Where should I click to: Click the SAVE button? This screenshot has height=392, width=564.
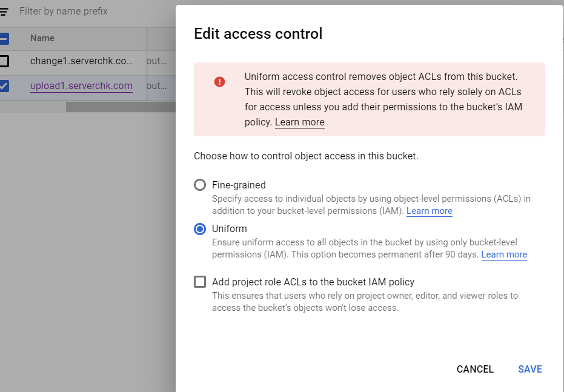pos(530,370)
